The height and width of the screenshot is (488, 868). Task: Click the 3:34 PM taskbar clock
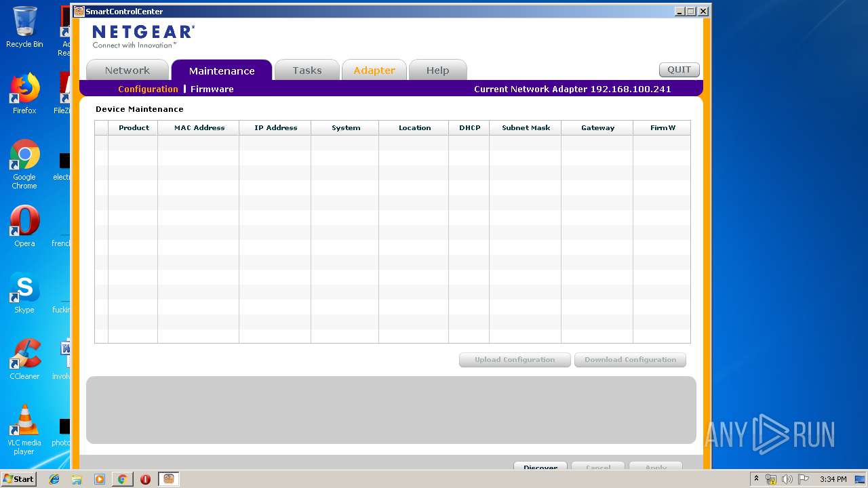coord(833,479)
